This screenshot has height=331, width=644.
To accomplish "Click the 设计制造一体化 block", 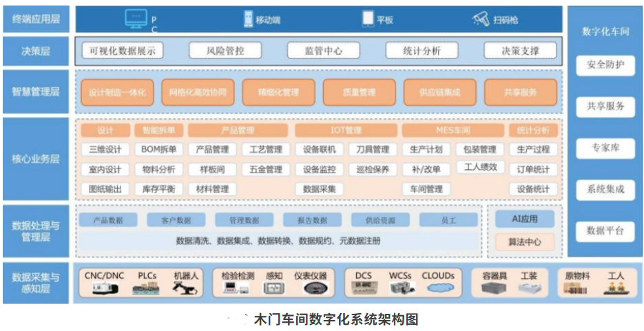I will (x=118, y=92).
